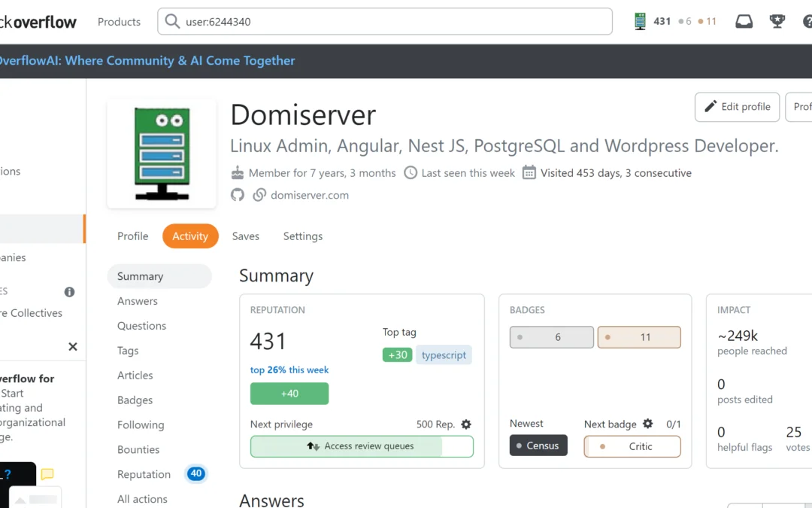Open the GitHub profile icon link

(238, 195)
